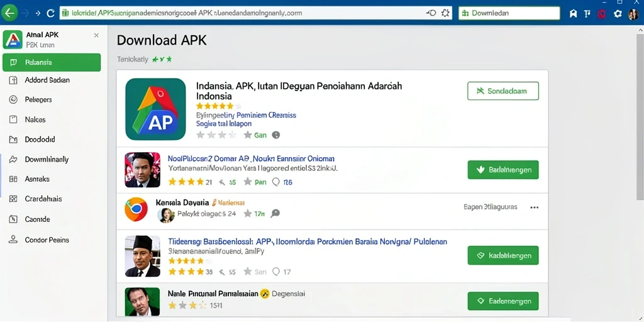
Task: Click the first green Badalrikengen download button
Action: point(502,170)
